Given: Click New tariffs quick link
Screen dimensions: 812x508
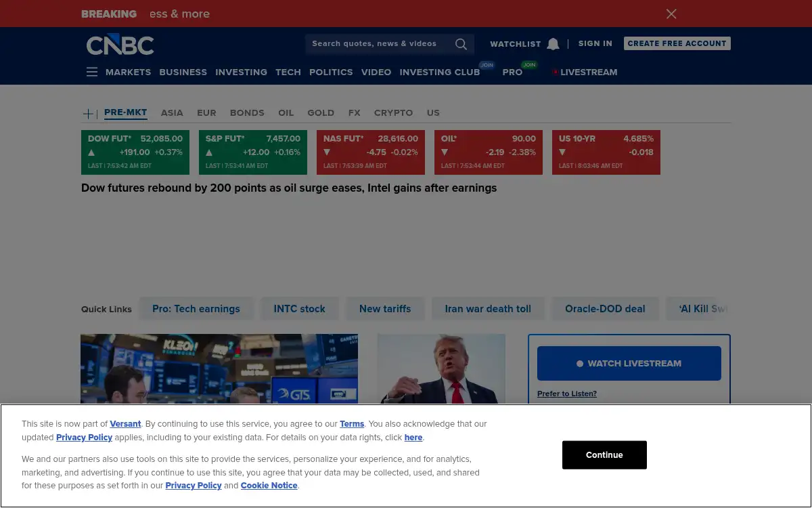Looking at the screenshot, I should [x=385, y=309].
